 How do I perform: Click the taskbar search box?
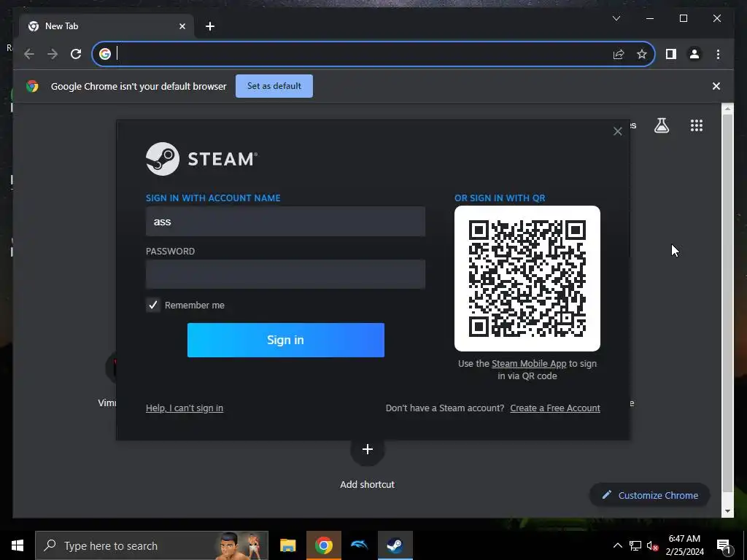[x=152, y=545]
